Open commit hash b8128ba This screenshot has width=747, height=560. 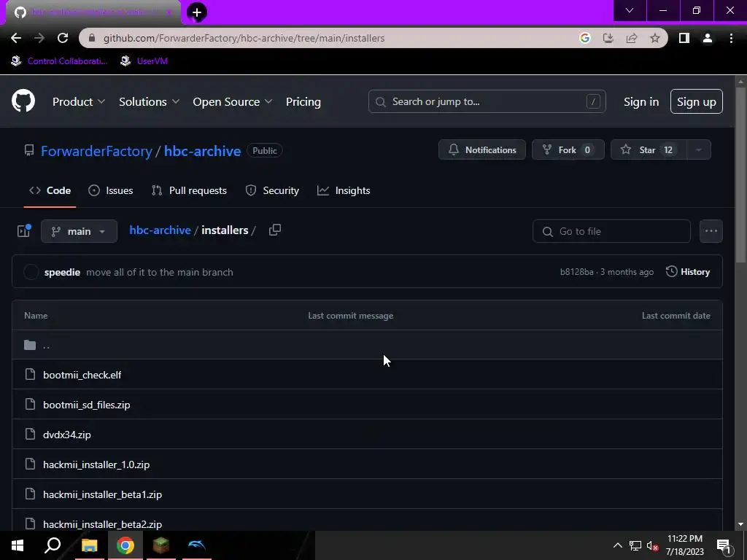pos(576,272)
